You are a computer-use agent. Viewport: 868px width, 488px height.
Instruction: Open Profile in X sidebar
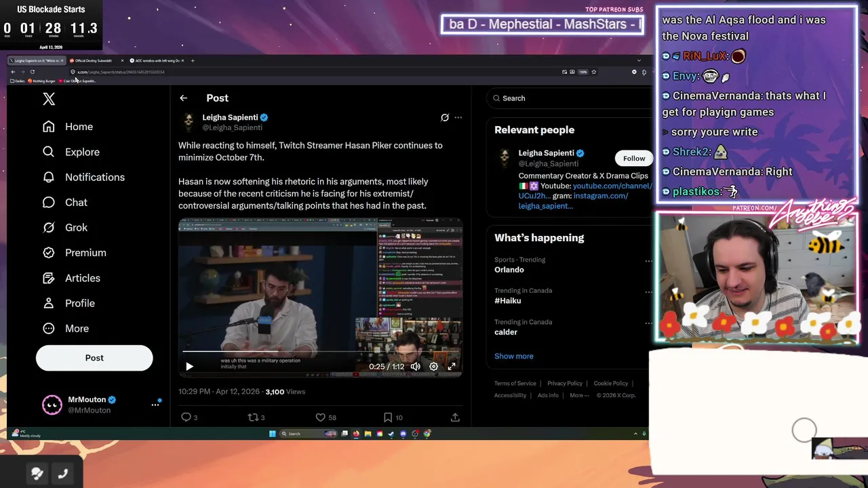(x=68, y=303)
